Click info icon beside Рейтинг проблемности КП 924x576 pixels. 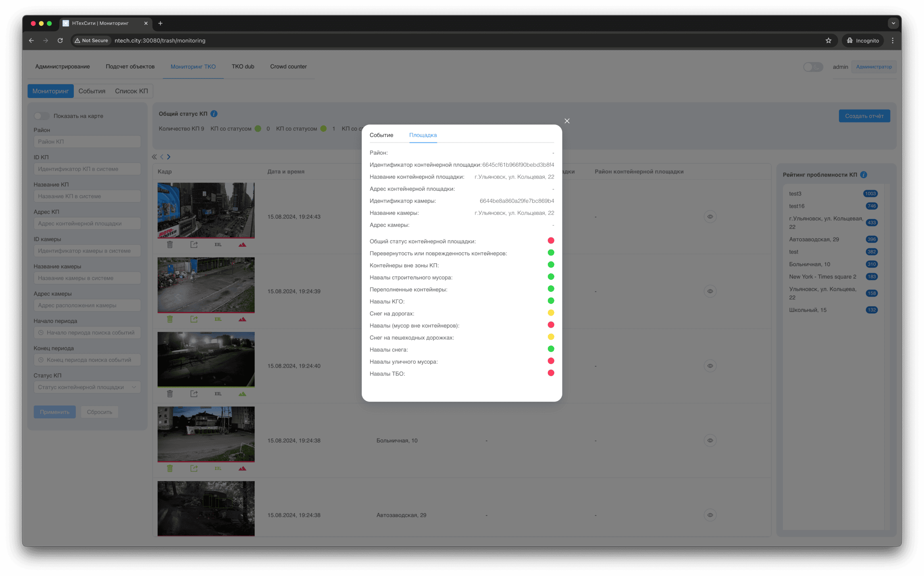[863, 175]
